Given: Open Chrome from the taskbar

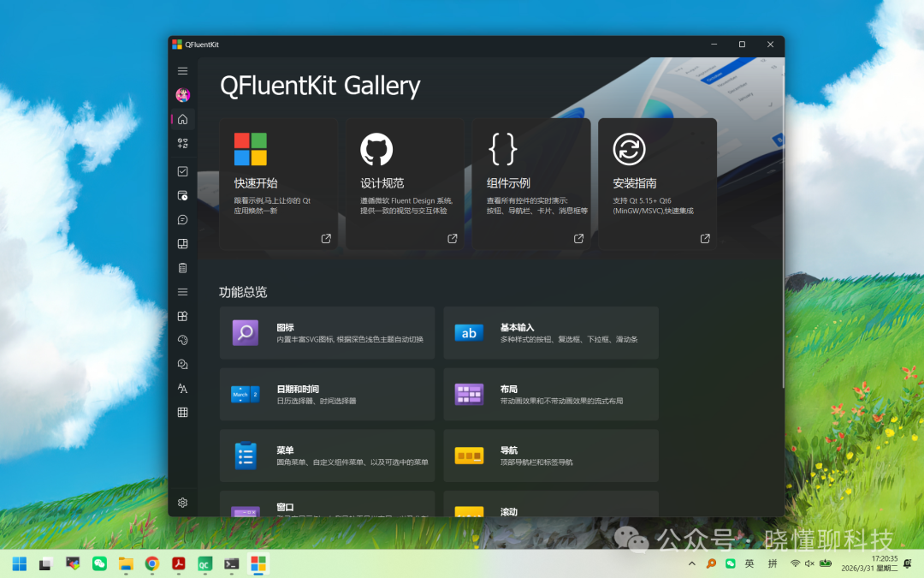Looking at the screenshot, I should pyautogui.click(x=152, y=563).
